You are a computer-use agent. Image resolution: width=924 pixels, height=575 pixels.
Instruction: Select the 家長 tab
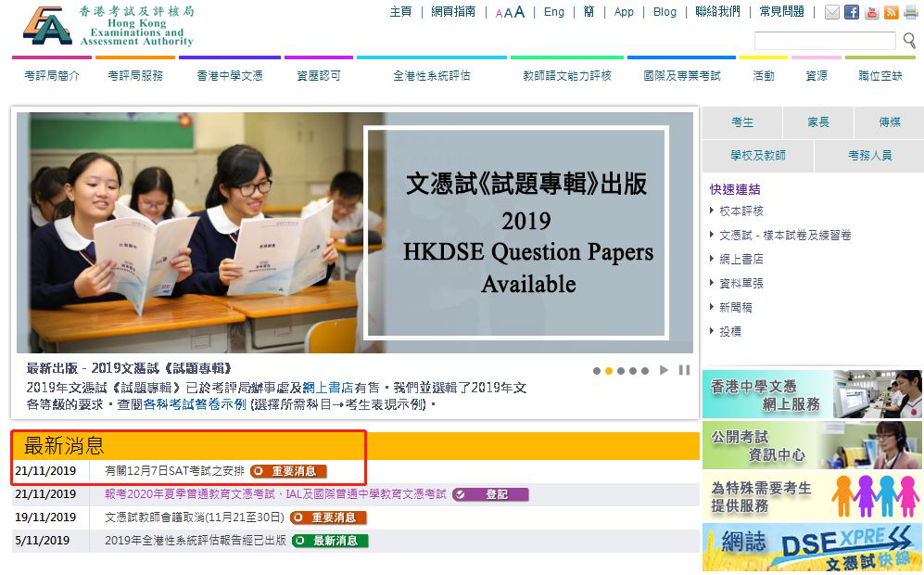(x=818, y=122)
